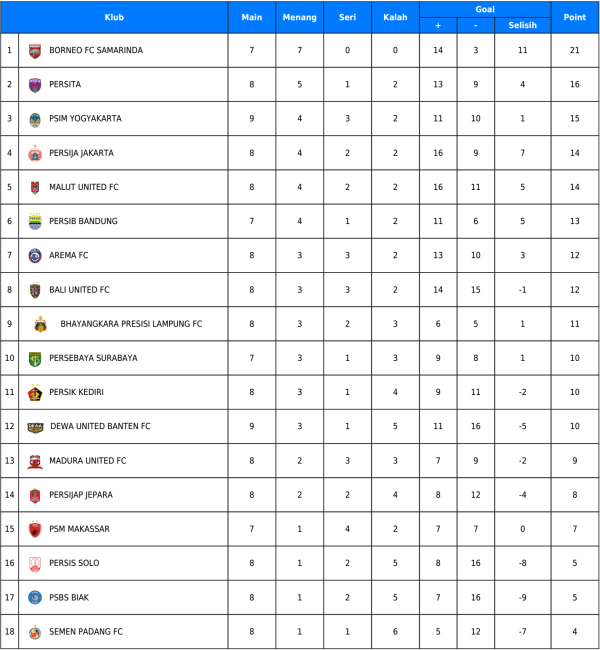
Task: Click the Malut United FC crest
Action: pos(35,188)
